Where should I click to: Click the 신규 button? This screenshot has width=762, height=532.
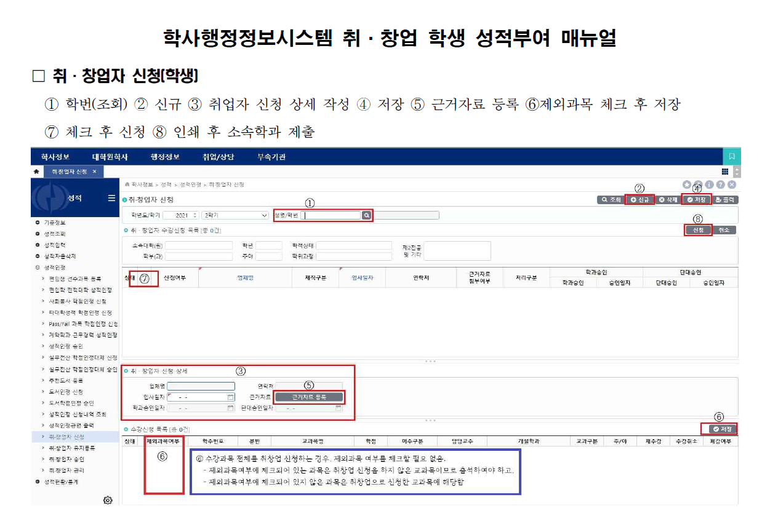point(640,200)
